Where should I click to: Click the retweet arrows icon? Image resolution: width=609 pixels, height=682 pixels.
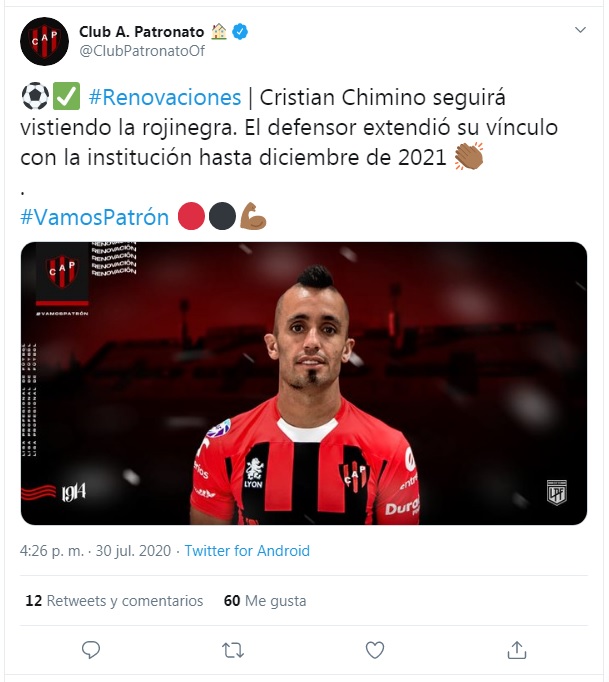point(233,650)
